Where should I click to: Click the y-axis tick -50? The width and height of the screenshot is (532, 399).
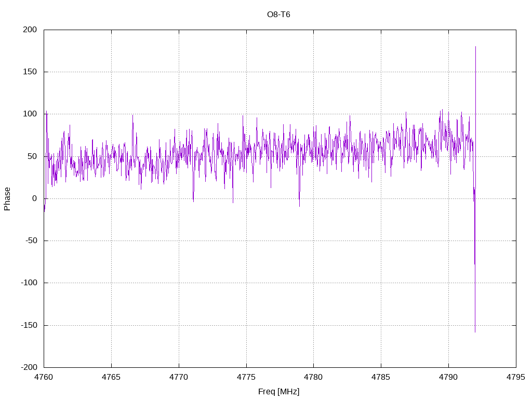click(x=31, y=241)
